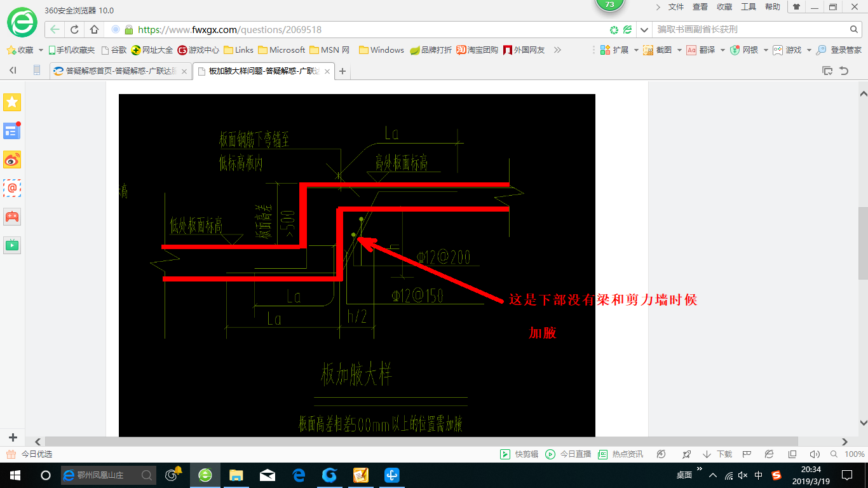Show more bookmarks with the double chevron
Screen dimensions: 868x488
click(x=557, y=50)
